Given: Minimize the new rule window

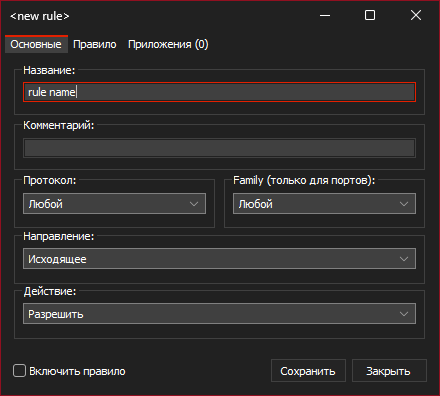Looking at the screenshot, I should 325,15.
